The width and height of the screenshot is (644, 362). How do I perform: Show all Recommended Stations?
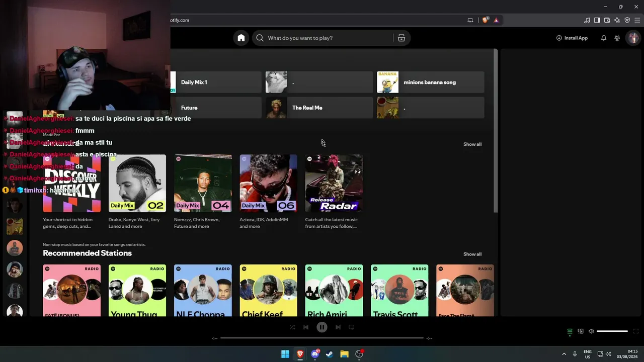pos(472,254)
